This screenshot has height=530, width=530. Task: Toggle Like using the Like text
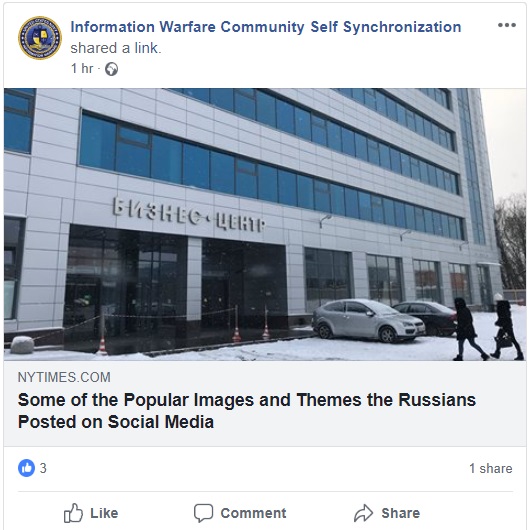pyautogui.click(x=104, y=513)
